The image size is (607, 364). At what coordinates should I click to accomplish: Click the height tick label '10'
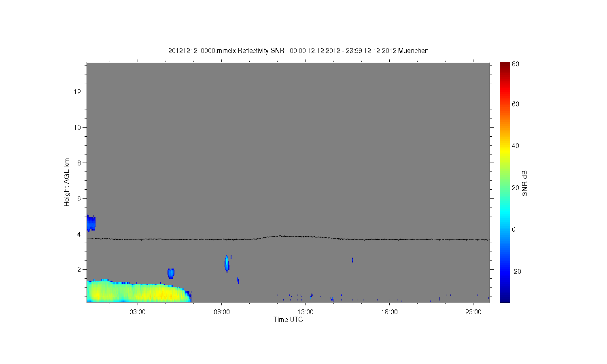78,127
